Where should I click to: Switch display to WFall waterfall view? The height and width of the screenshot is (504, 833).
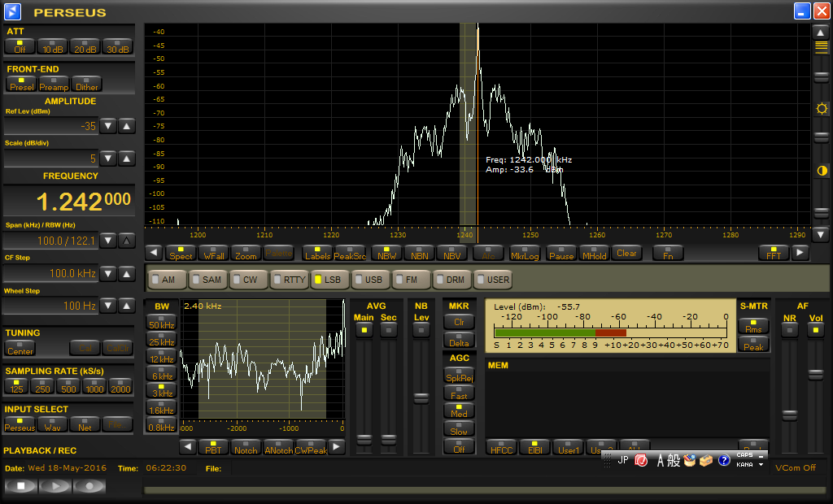214,253
